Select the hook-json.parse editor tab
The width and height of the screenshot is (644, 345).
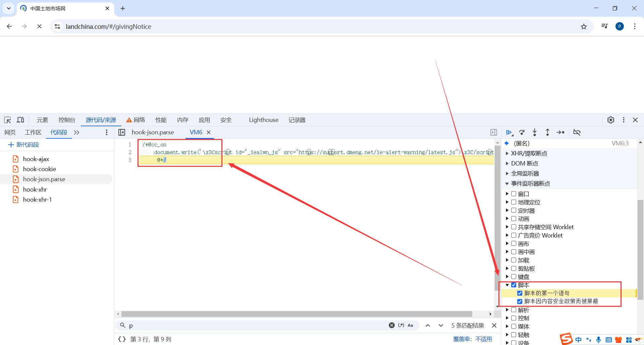click(x=153, y=132)
